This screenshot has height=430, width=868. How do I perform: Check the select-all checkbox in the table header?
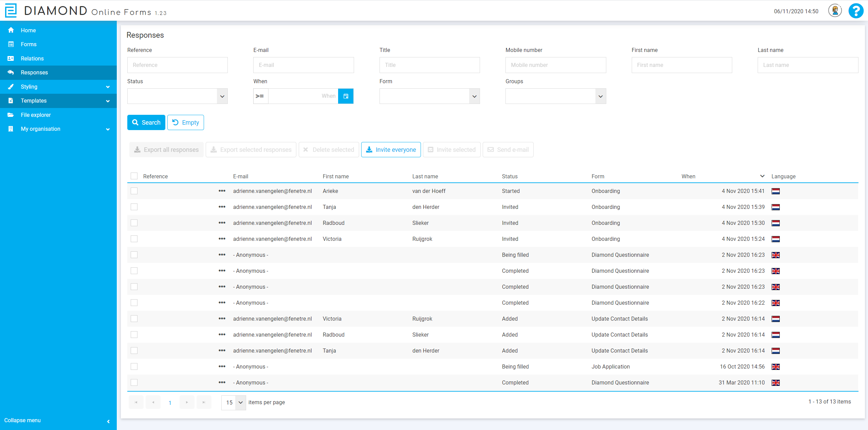(134, 176)
